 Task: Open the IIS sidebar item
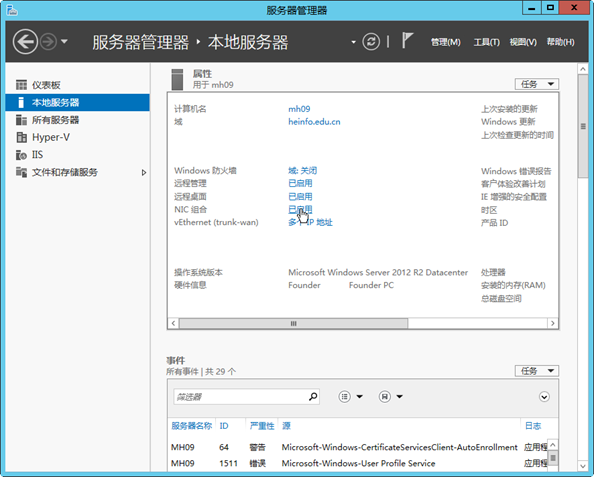(x=78, y=155)
